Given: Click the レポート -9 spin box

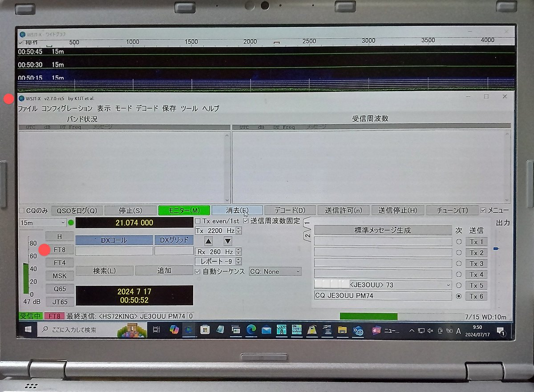Looking at the screenshot, I should click(x=218, y=262).
